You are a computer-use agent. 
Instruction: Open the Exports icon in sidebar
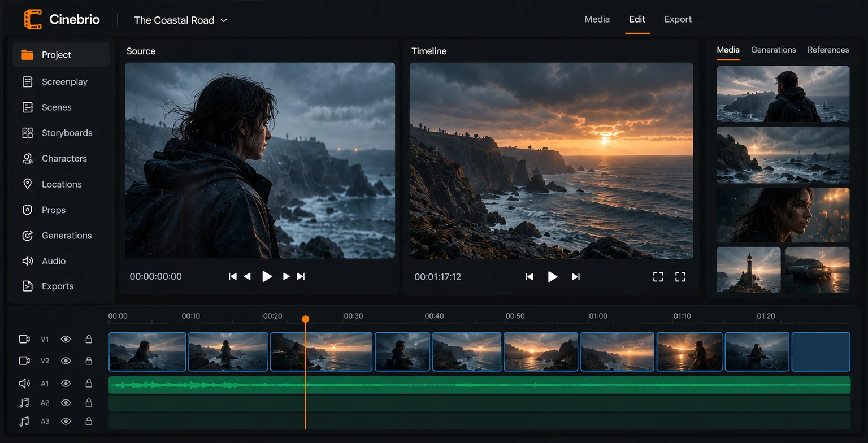tap(27, 286)
